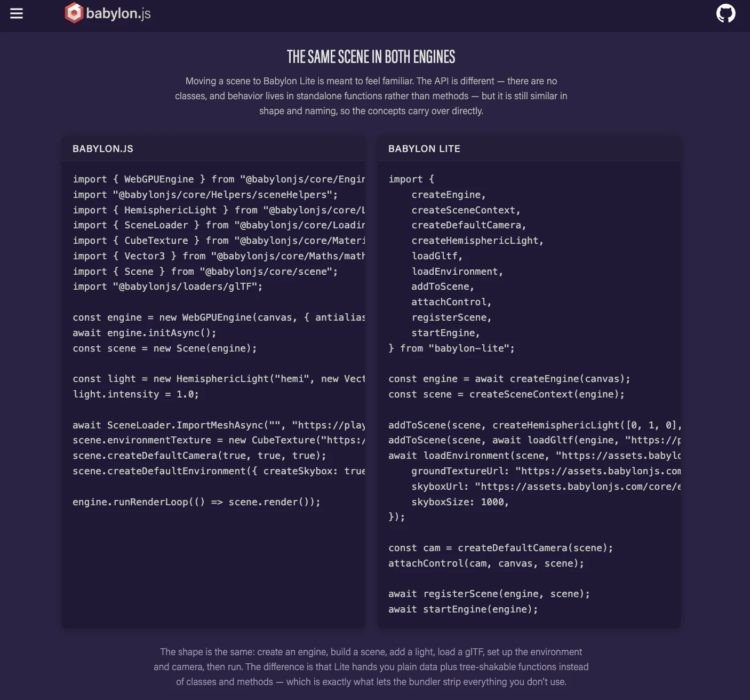This screenshot has height=700, width=750.
Task: Click the line '} from "babylon-lite";'
Action: [x=452, y=348]
